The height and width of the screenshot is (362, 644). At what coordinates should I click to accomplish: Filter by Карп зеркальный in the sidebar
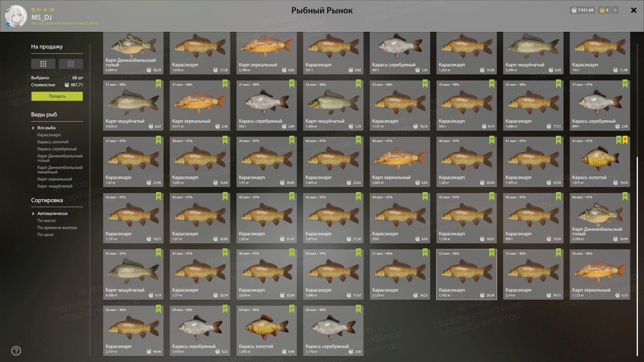point(55,179)
